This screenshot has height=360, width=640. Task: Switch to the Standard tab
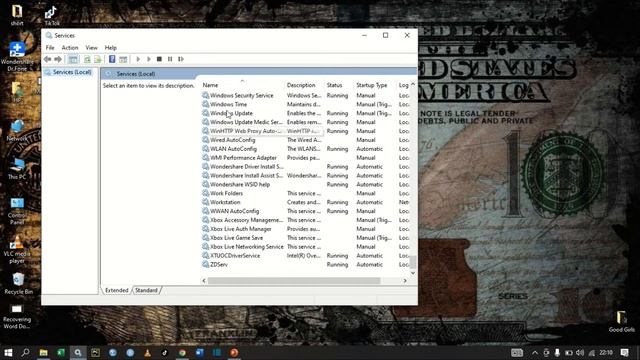[x=146, y=290]
